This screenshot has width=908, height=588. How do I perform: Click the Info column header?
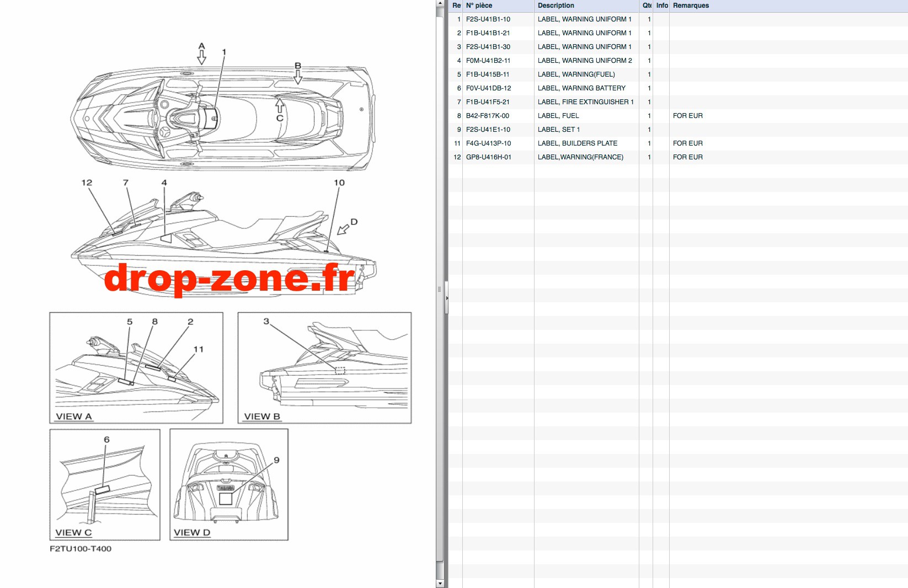(x=661, y=6)
